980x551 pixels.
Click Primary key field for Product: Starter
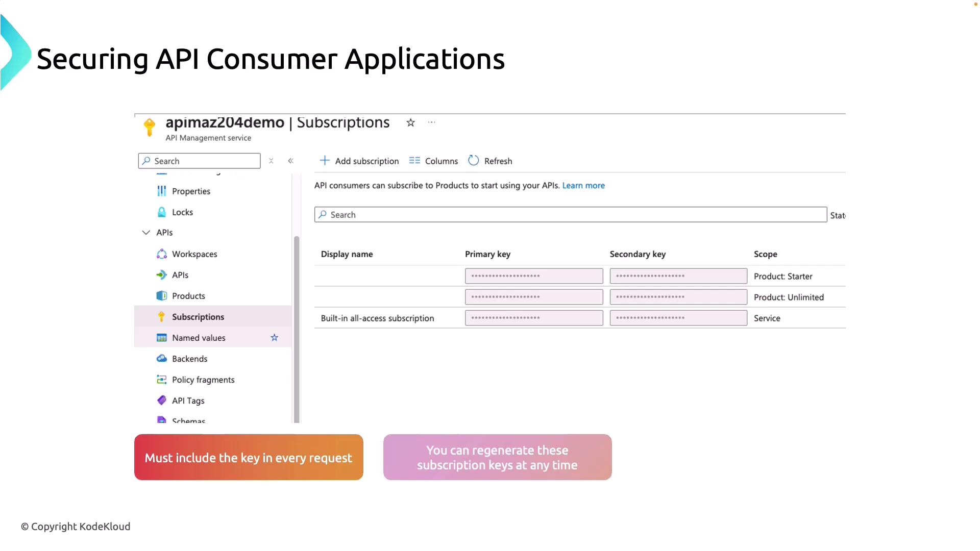click(533, 276)
